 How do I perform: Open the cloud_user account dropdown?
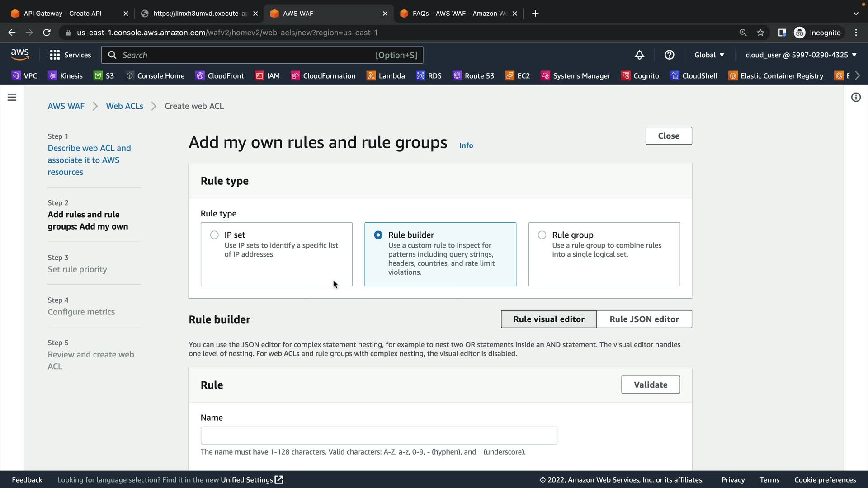[x=801, y=55]
